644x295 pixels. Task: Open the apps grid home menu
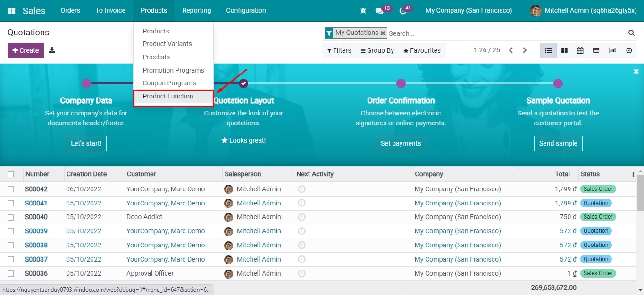(x=11, y=10)
